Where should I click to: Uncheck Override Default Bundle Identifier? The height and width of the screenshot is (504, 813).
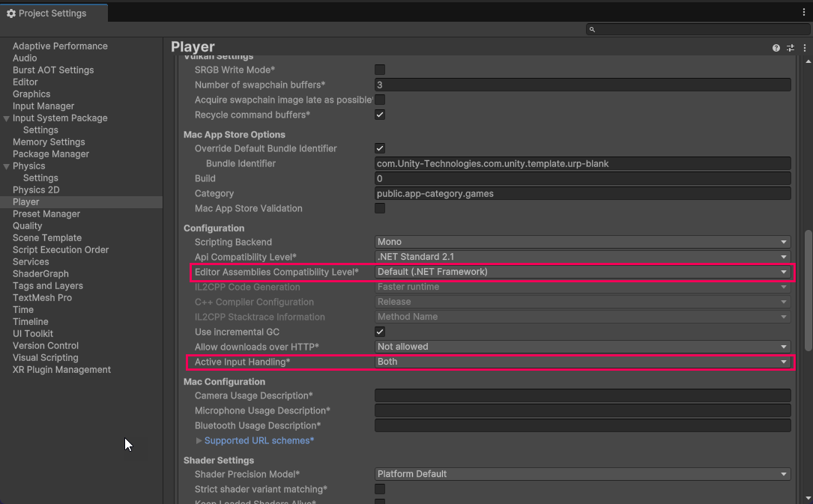coord(380,148)
